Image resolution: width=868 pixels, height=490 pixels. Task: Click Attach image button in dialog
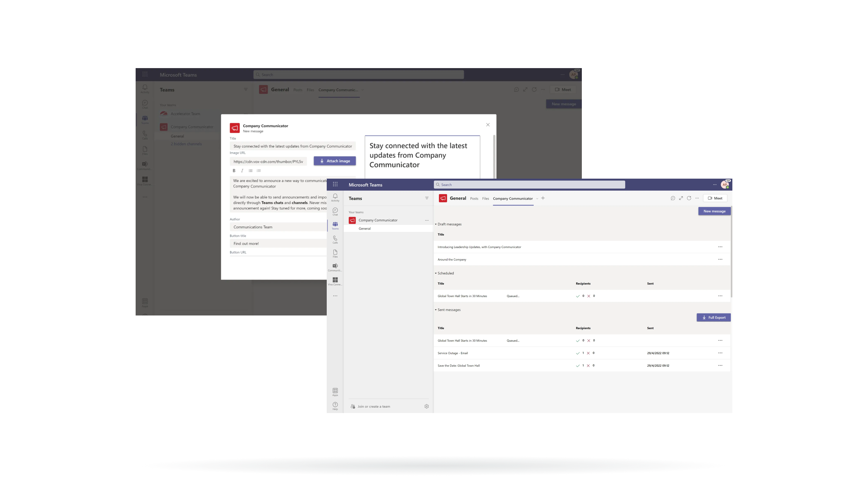click(335, 161)
